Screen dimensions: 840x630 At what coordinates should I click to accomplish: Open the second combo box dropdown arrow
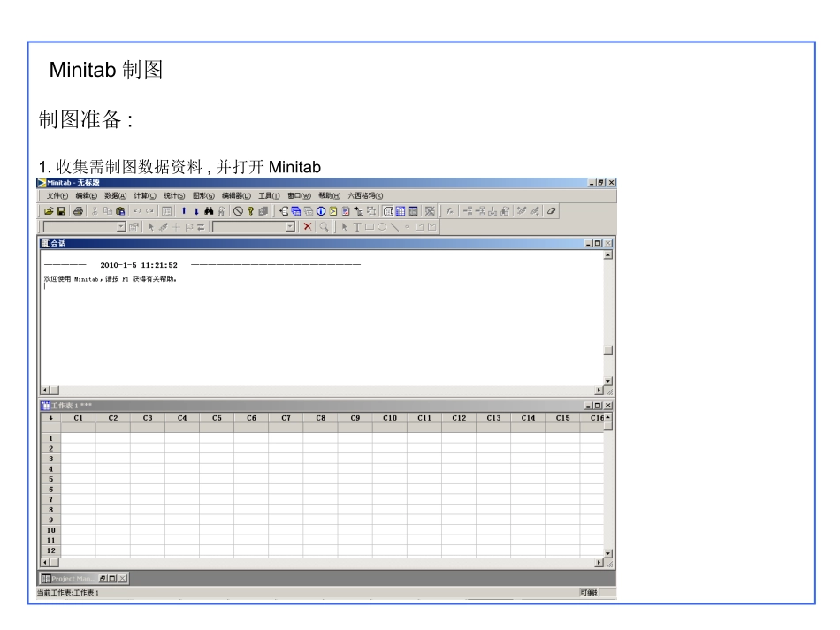(291, 227)
